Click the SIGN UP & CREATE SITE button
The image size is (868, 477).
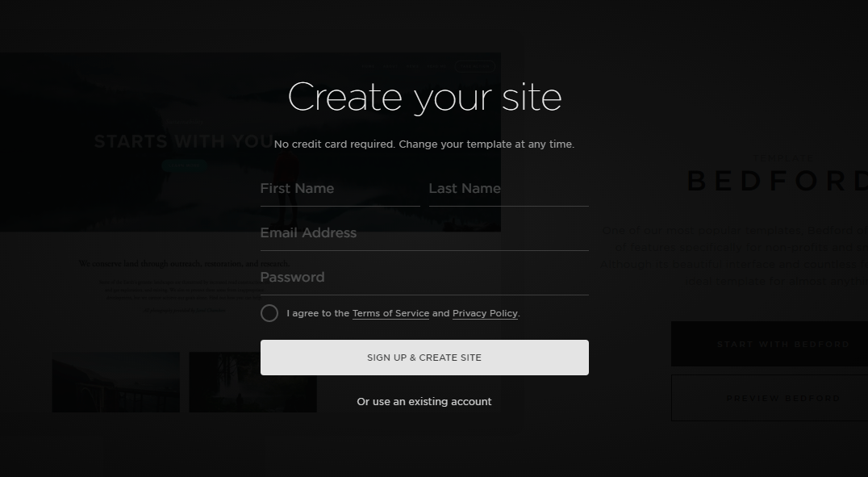tap(424, 358)
